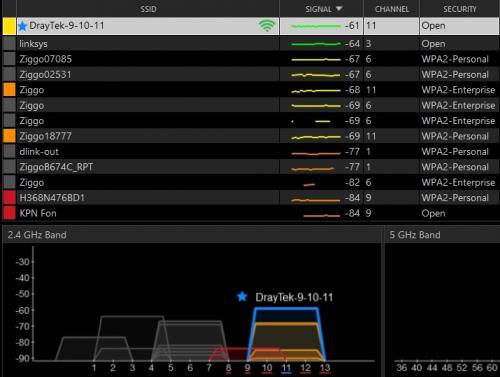Sort by the CHANNEL column header
Image resolution: width=500 pixels, height=377 pixels.
click(x=391, y=9)
